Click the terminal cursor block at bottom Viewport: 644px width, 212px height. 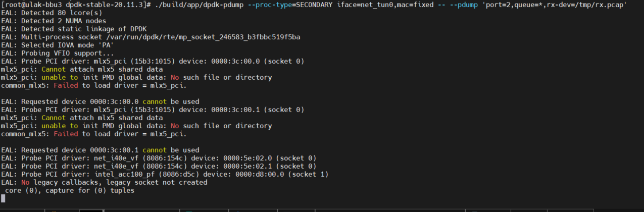3,198
